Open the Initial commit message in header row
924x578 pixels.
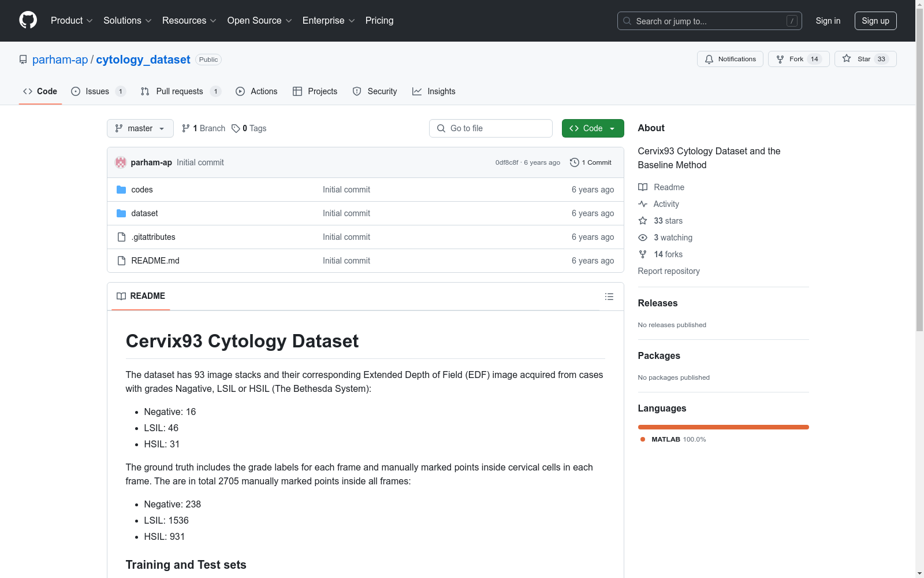(x=200, y=162)
